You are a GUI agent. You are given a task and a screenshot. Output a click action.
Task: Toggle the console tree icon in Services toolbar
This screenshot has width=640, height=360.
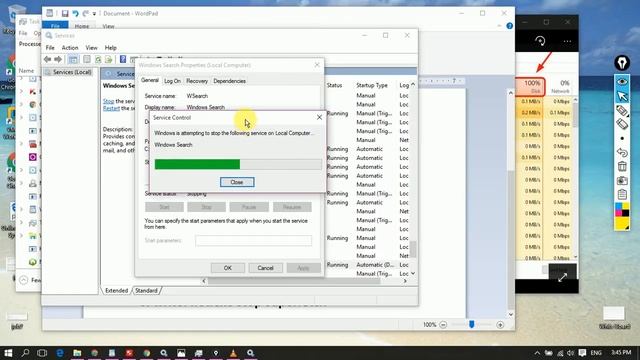[73, 60]
